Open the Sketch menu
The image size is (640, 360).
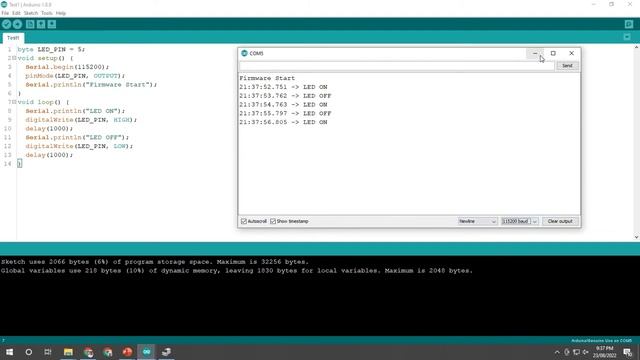coord(31,13)
